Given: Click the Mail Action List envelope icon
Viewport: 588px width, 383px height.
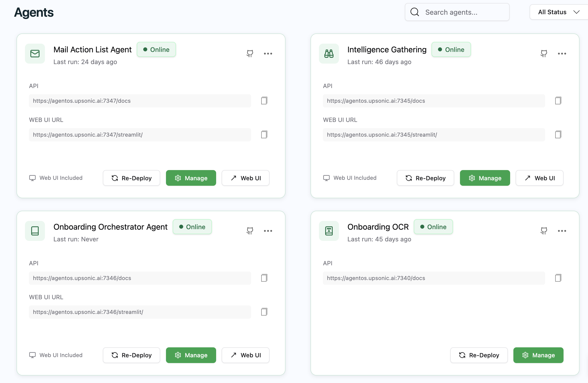Looking at the screenshot, I should (x=35, y=54).
